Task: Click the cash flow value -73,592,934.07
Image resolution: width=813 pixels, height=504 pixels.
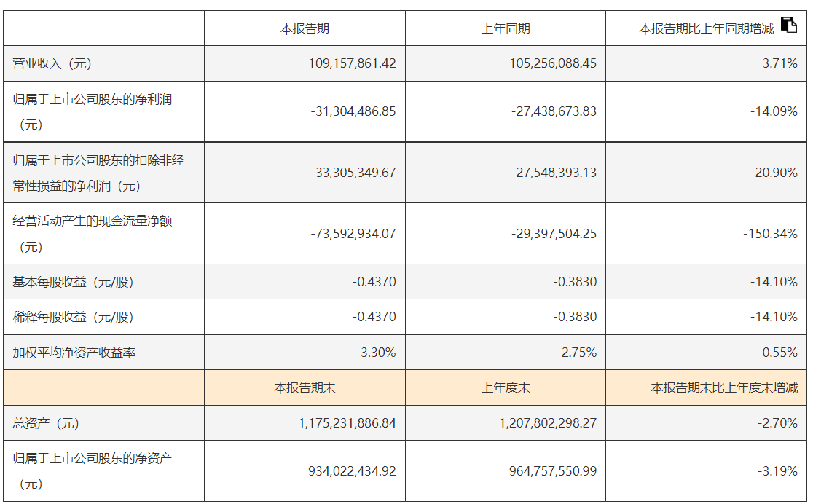Action: click(353, 234)
